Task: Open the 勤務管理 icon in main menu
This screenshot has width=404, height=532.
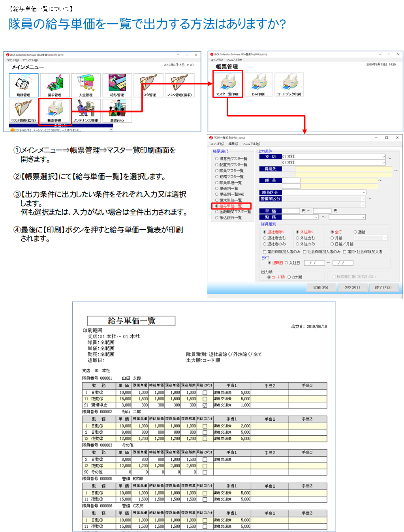Action: tap(24, 85)
